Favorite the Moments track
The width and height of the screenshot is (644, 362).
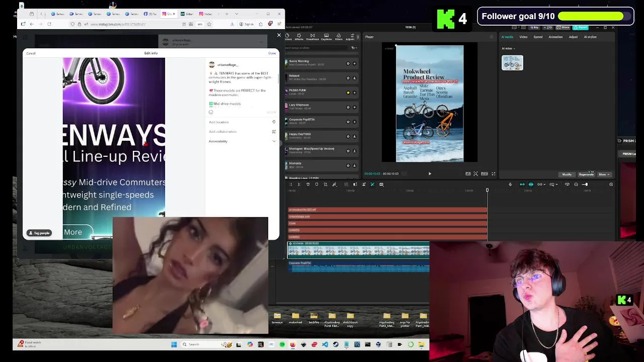pyautogui.click(x=348, y=165)
